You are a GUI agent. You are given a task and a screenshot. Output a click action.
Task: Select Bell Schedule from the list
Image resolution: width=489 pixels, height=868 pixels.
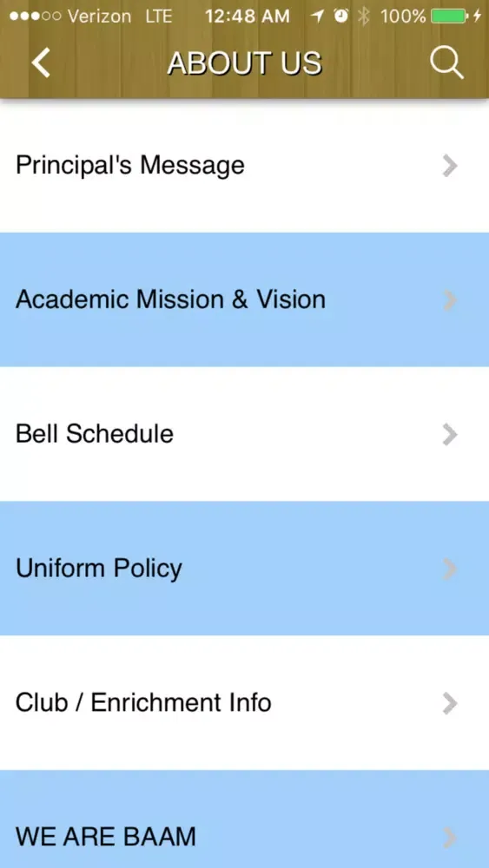point(244,435)
